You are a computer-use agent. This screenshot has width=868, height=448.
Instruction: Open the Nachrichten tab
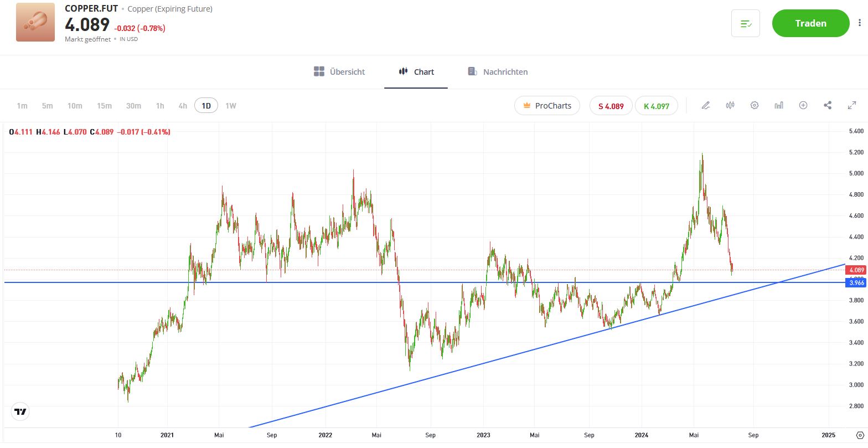click(497, 72)
